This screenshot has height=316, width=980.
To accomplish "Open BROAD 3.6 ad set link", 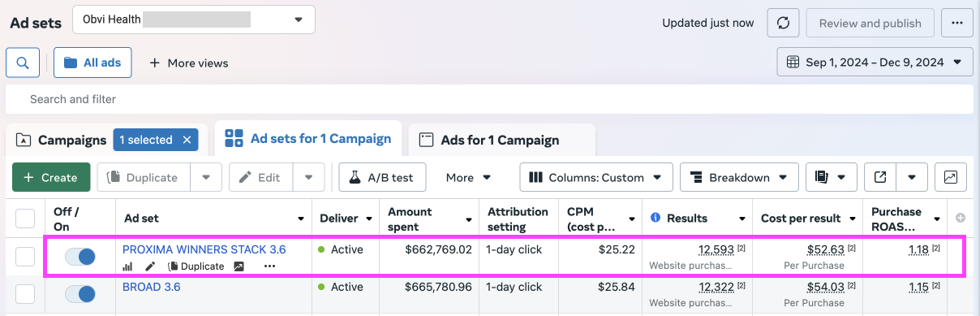I will (152, 287).
